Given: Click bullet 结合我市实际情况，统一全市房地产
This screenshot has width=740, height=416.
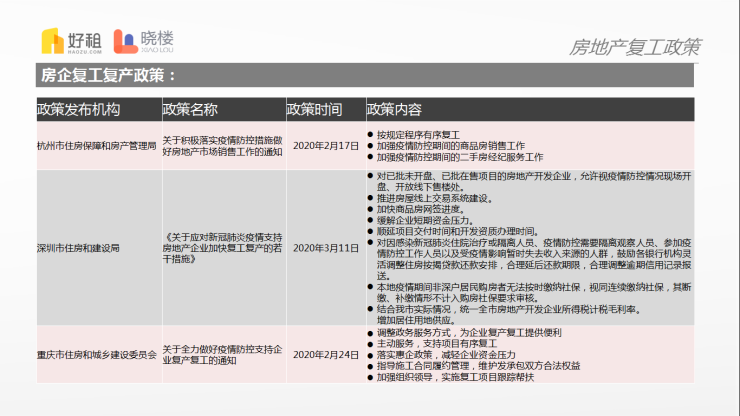Looking at the screenshot, I should 510,309.
